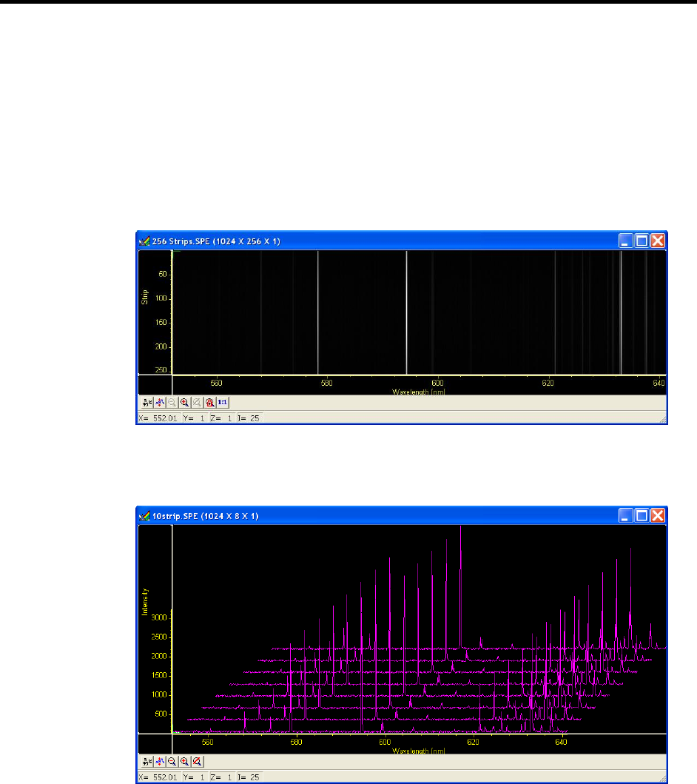
Task: Click 256 Strips.SPE title bar text
Action: coord(216,241)
